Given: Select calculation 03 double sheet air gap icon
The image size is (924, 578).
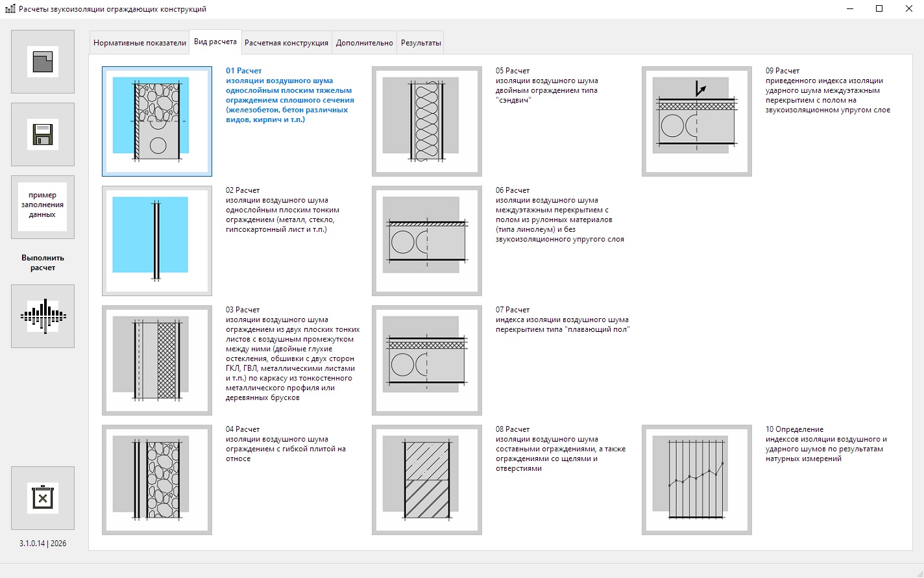Looking at the screenshot, I should [157, 360].
